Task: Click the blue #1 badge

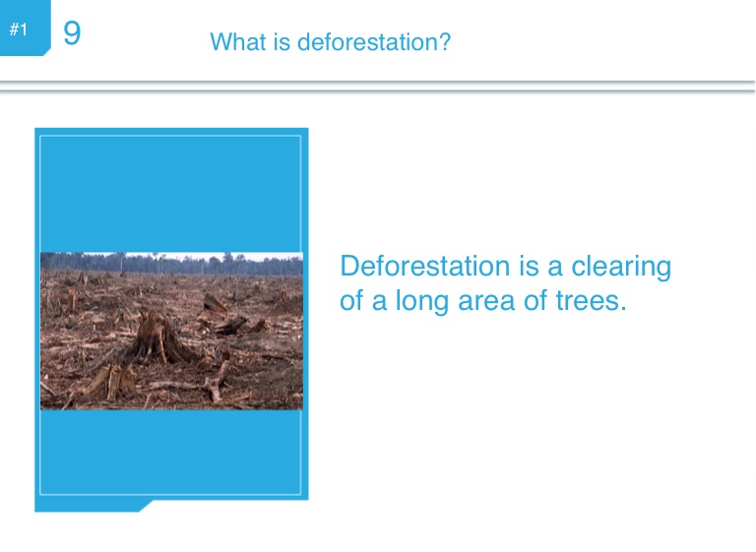Action: pyautogui.click(x=20, y=30)
